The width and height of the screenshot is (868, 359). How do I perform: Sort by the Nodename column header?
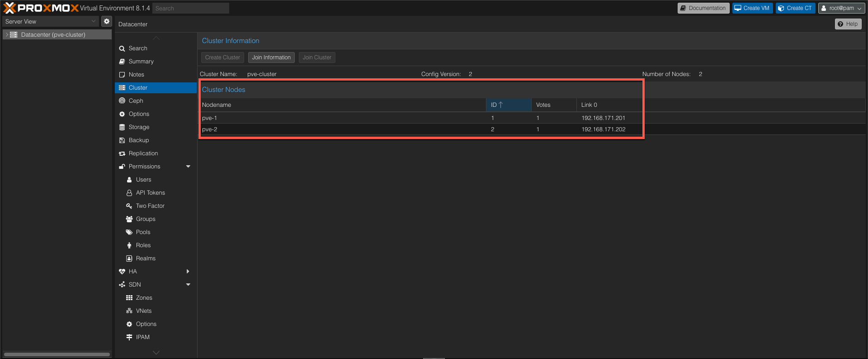(343, 105)
